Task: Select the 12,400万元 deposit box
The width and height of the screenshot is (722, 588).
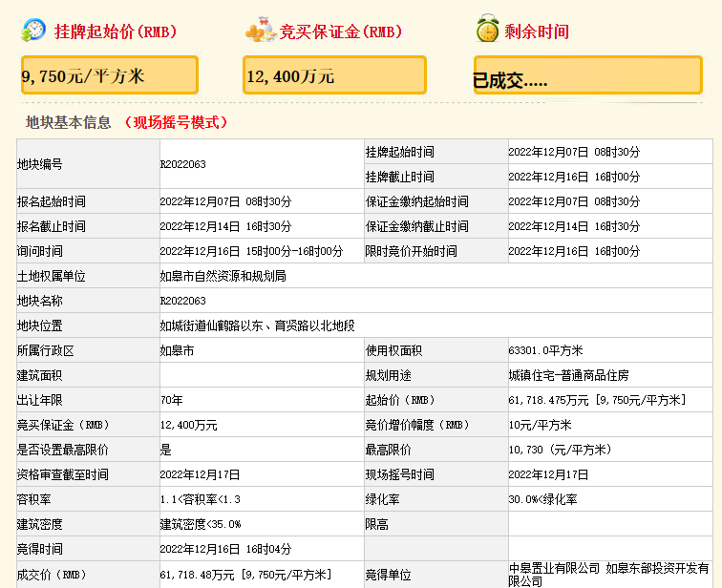Action: (x=334, y=75)
